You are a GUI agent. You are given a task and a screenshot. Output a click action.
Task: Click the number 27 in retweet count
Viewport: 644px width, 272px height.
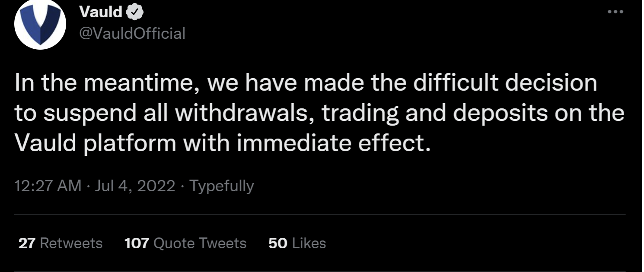tap(26, 244)
